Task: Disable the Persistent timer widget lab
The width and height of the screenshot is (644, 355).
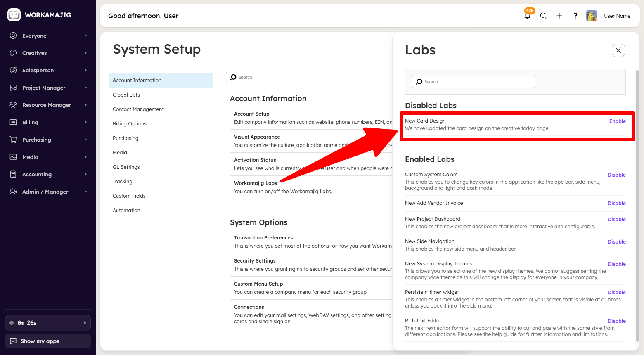Action: pyautogui.click(x=616, y=292)
